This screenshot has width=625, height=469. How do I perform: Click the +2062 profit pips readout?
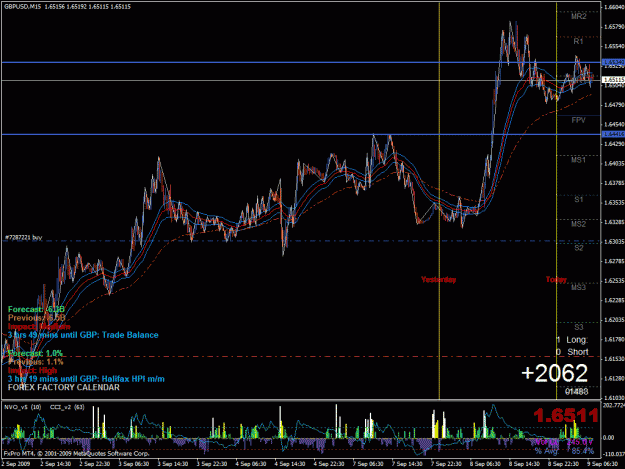coord(554,373)
